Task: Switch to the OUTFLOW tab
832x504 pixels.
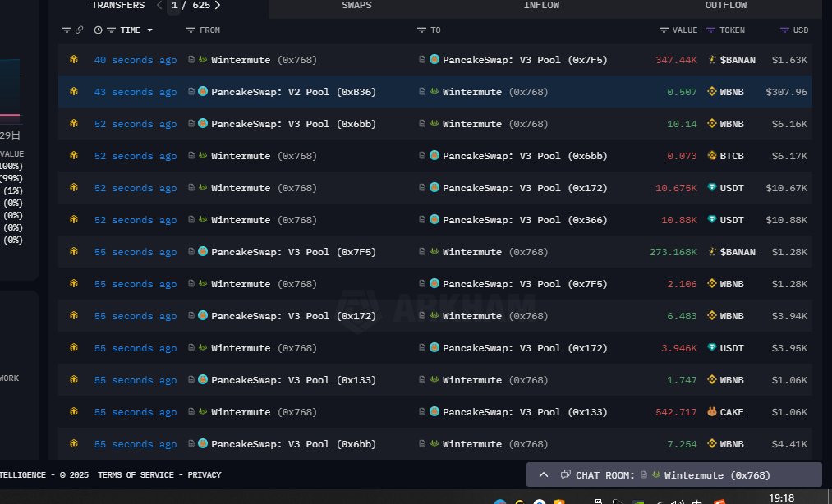Action: 725,5
